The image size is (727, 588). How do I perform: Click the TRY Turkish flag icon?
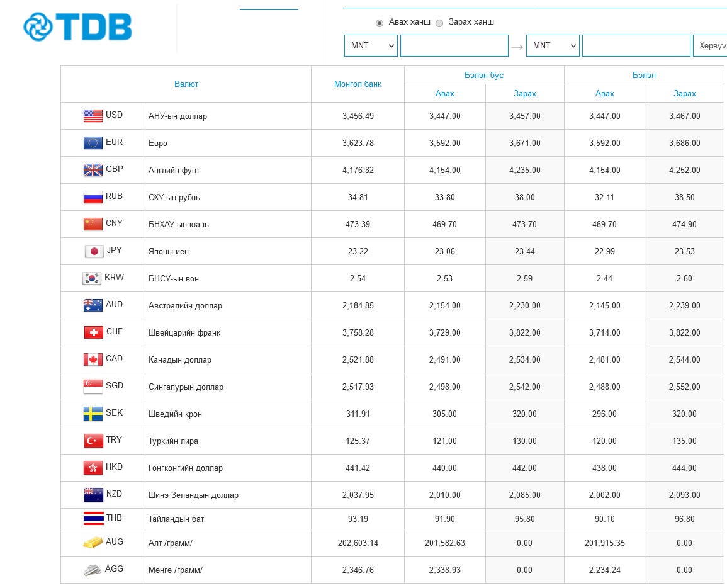pyautogui.click(x=93, y=441)
